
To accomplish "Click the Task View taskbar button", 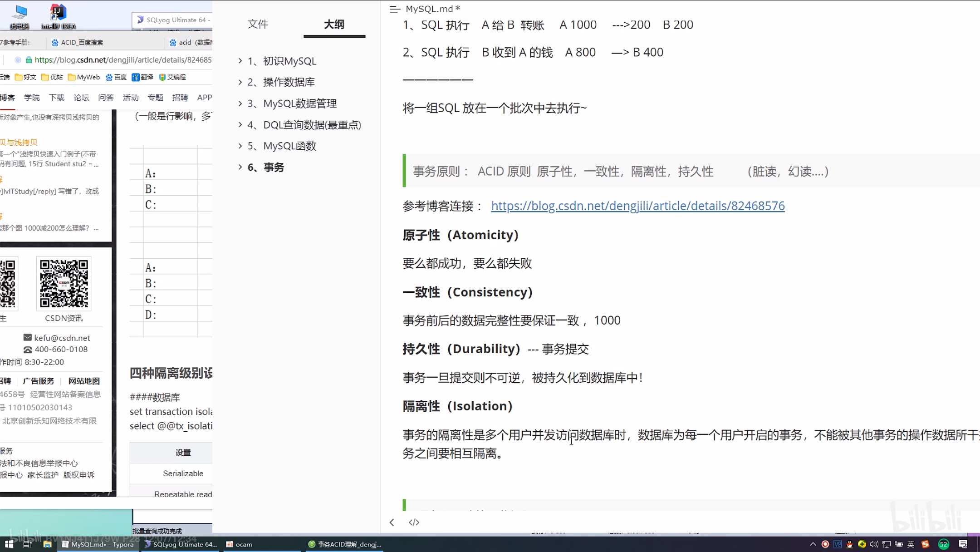I will click(x=27, y=544).
